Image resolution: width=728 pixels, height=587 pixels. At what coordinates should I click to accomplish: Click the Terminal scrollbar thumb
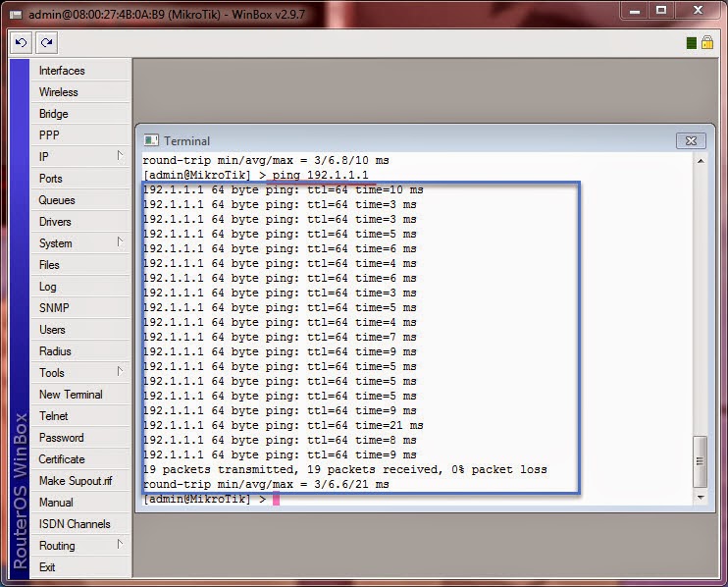tap(701, 461)
